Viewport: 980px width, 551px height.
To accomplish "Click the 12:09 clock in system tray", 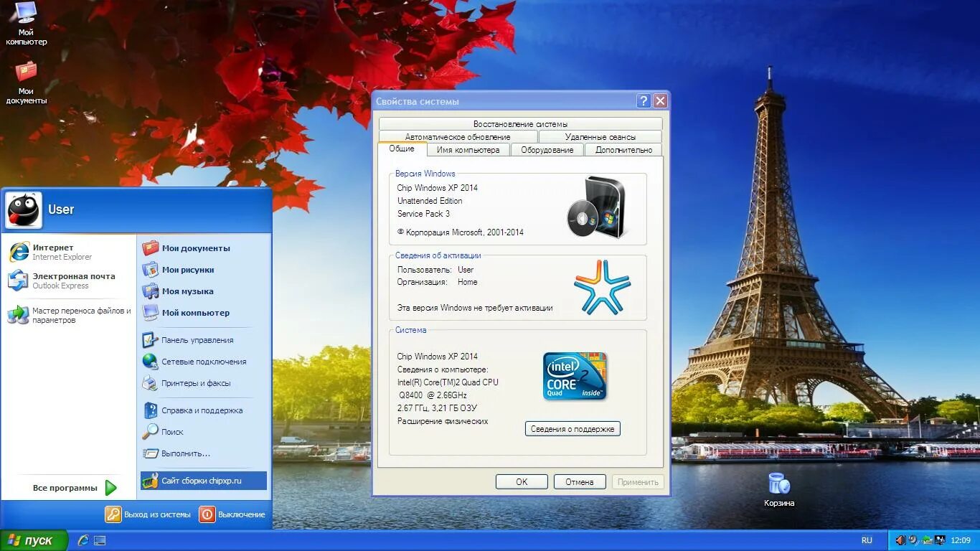I will (x=961, y=540).
